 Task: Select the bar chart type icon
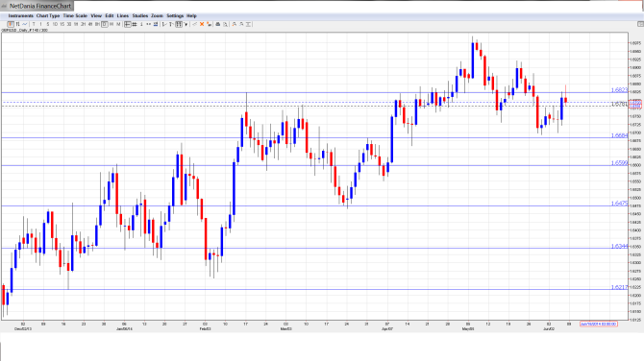(17, 24)
